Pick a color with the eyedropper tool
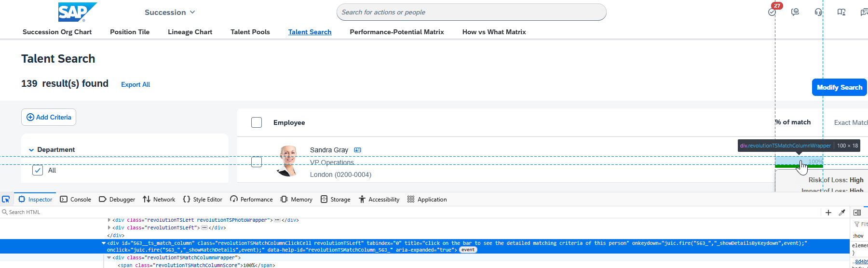Viewport: 868px width, 268px height. pos(842,213)
